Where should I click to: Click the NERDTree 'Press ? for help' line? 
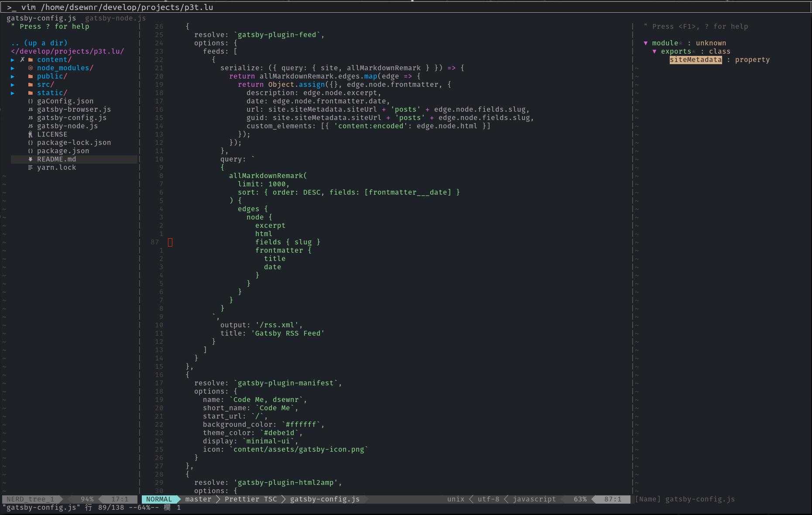pyautogui.click(x=50, y=27)
